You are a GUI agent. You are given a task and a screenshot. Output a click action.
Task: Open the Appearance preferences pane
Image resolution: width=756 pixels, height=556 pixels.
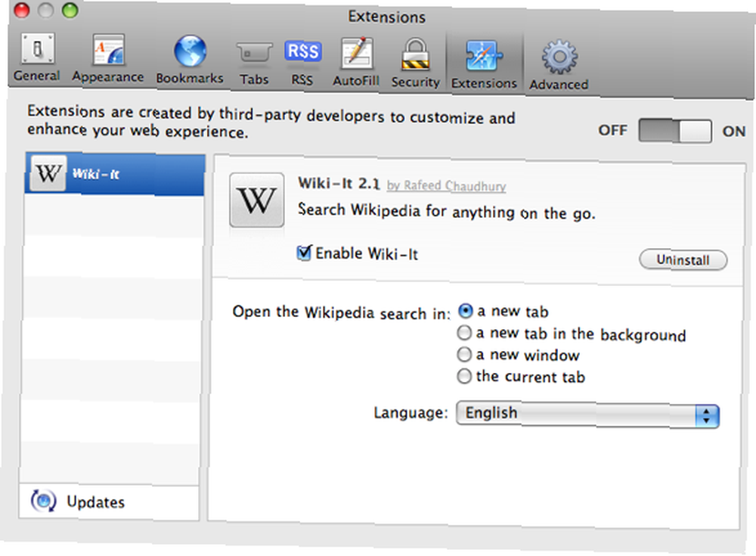108,59
